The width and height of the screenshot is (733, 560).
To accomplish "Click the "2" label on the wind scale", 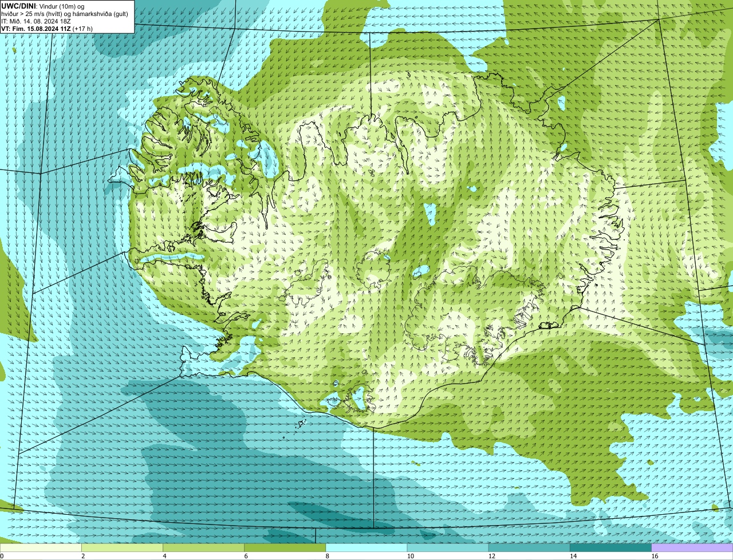I will pyautogui.click(x=83, y=556).
